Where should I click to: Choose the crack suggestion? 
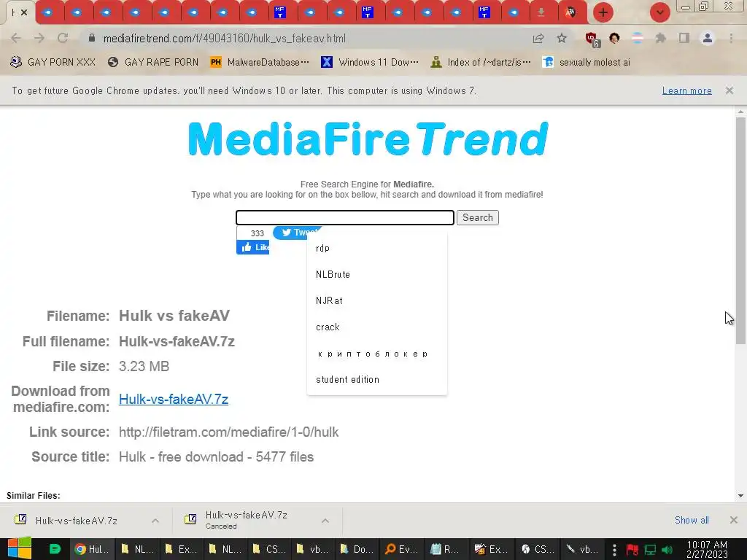[x=377, y=327]
